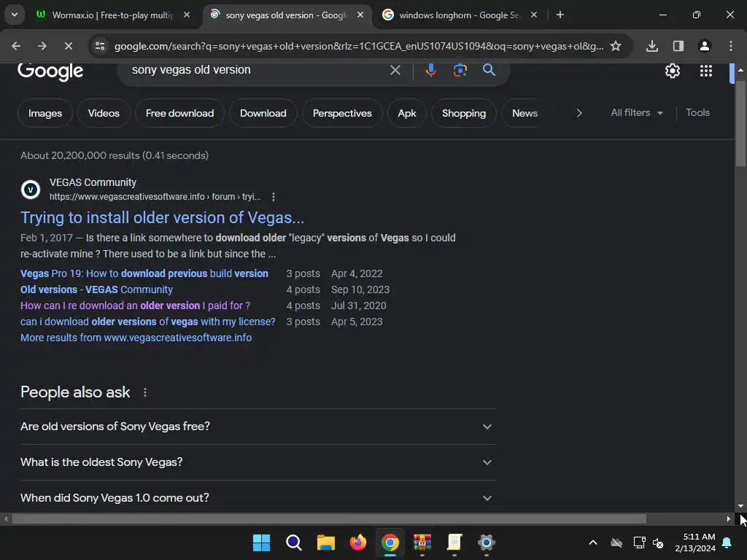Filter results by Videos

click(104, 113)
